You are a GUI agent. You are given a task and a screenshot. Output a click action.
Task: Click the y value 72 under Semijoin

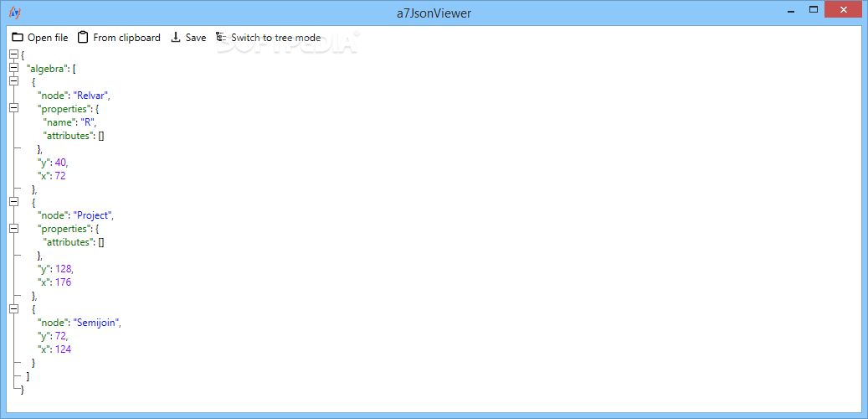click(x=60, y=336)
